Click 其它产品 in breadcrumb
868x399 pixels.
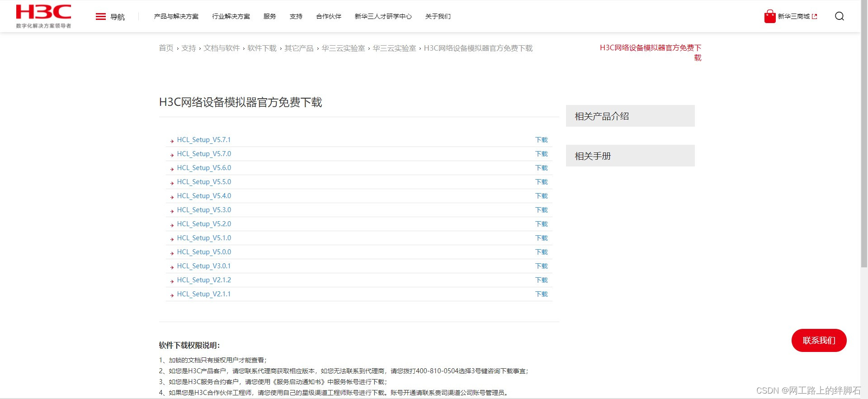pos(299,48)
